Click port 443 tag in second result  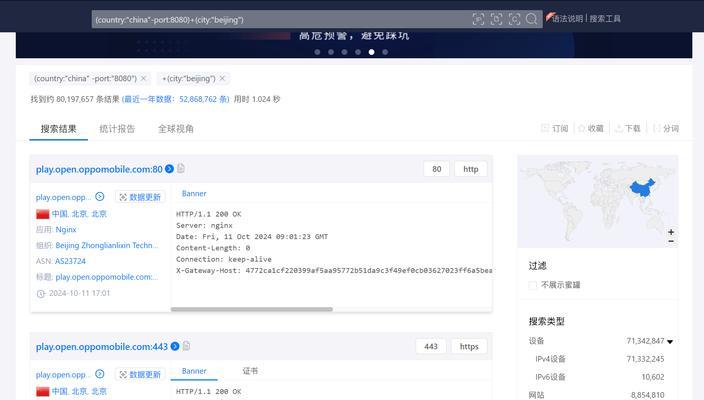click(431, 346)
